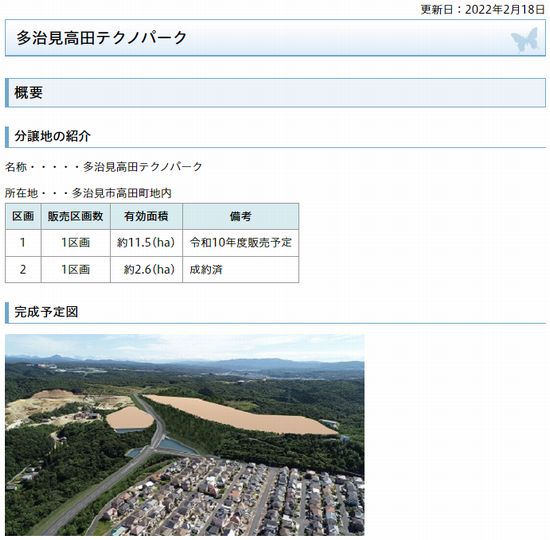Click the 約11.5(ha) table cell
Viewport: 550px width, 540px height.
(147, 243)
